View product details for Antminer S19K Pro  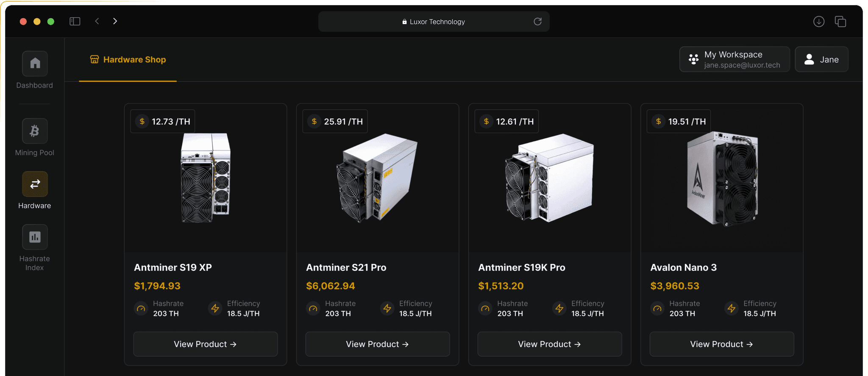pos(549,344)
